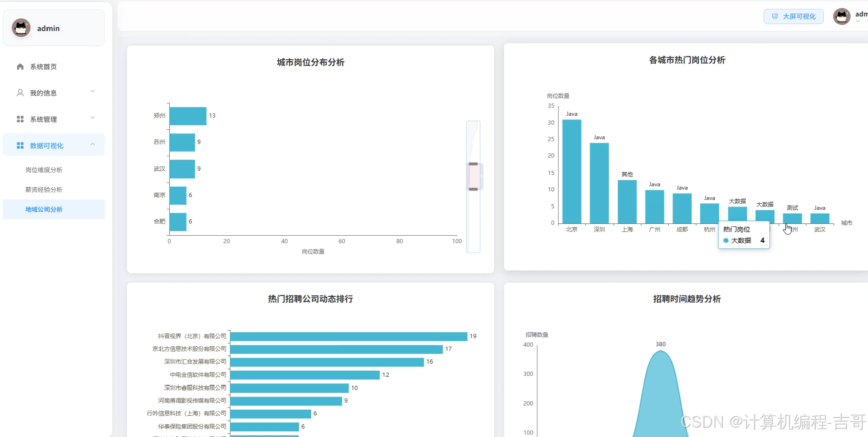The width and height of the screenshot is (868, 437).
Task: Click the 各城市热门岗位分析 title
Action: pos(687,60)
